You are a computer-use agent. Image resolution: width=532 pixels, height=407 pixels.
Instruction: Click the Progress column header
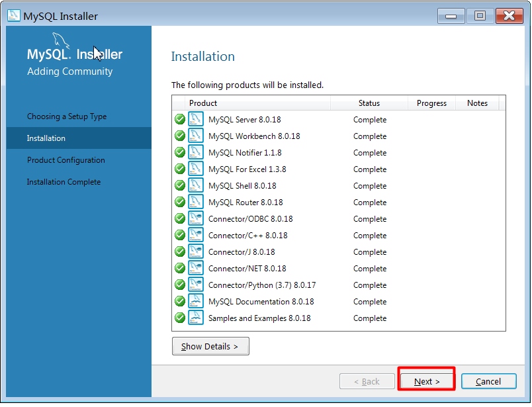click(x=431, y=103)
